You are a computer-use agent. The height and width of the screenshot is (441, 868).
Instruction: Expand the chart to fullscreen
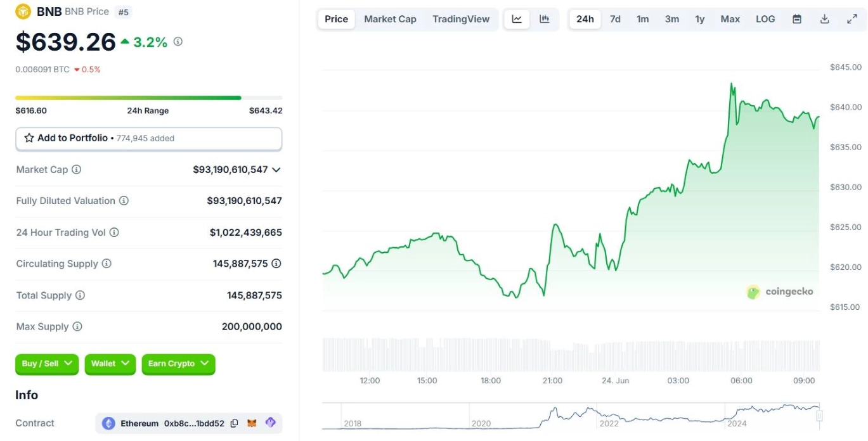[852, 19]
